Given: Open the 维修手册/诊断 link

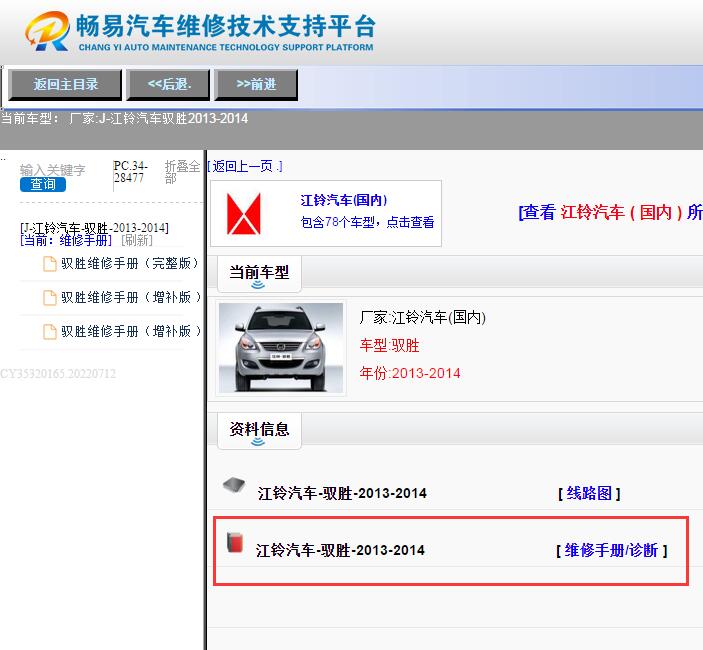Looking at the screenshot, I should point(612,550).
